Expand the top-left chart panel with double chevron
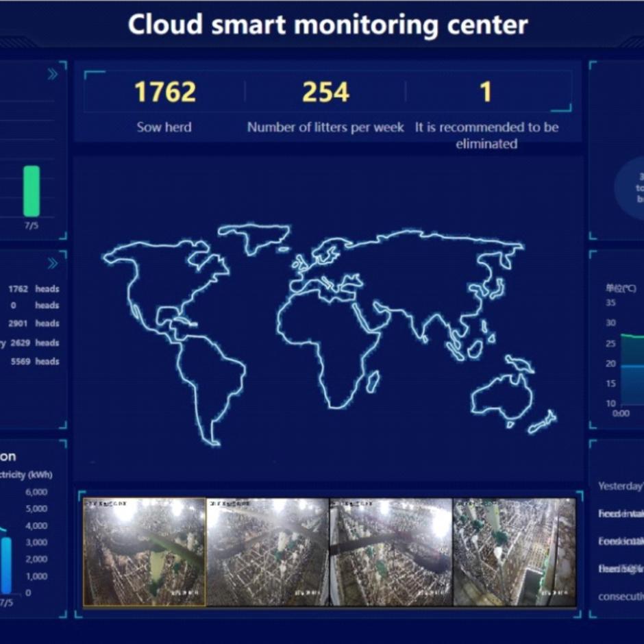The image size is (644, 644). [x=53, y=75]
